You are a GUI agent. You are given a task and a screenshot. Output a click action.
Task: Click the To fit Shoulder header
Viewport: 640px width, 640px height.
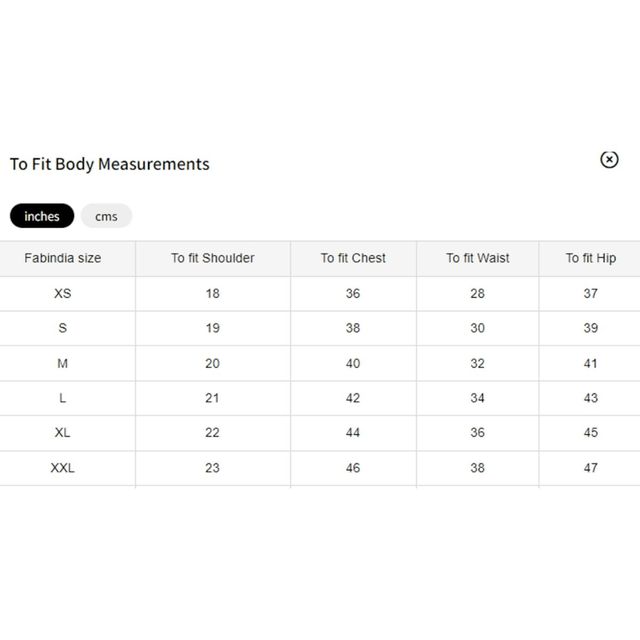click(213, 258)
